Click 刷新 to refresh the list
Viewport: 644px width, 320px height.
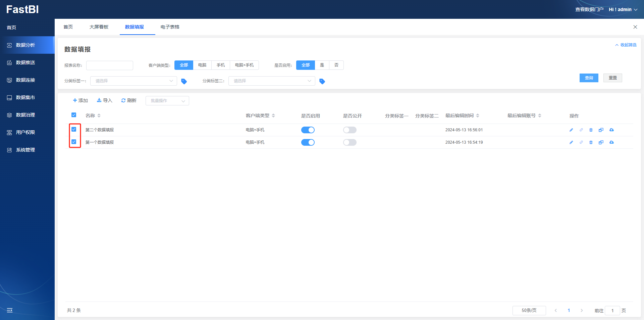tap(129, 100)
